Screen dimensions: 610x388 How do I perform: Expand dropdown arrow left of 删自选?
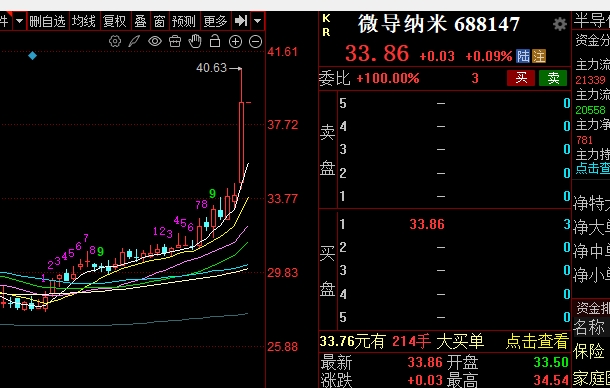click(x=19, y=21)
